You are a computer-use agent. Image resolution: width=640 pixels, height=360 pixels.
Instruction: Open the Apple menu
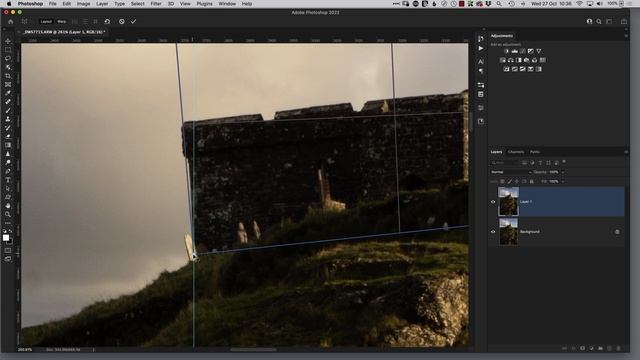9,4
